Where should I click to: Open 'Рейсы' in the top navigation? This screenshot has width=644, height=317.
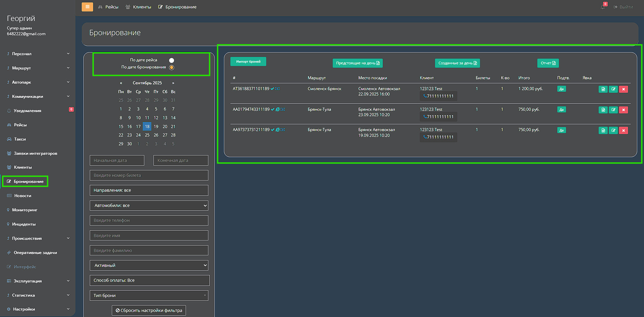point(108,7)
